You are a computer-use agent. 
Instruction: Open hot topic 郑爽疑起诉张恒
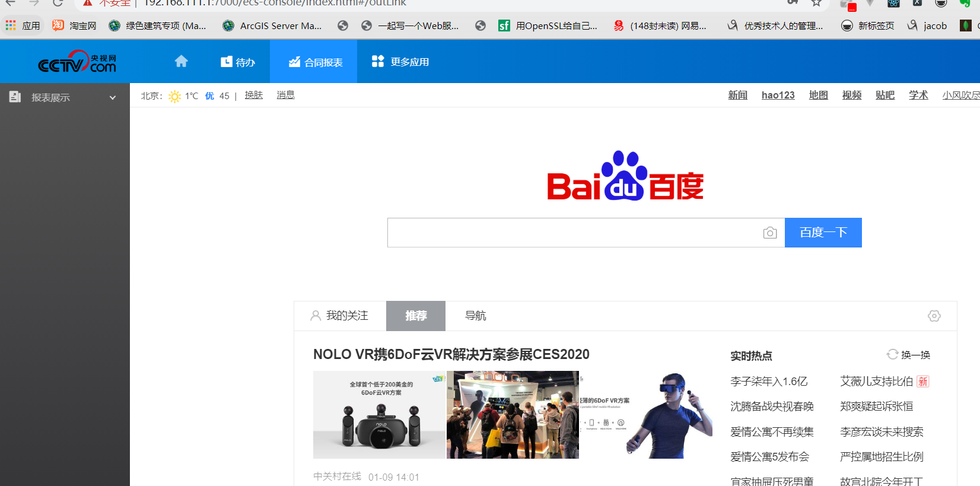(x=877, y=406)
